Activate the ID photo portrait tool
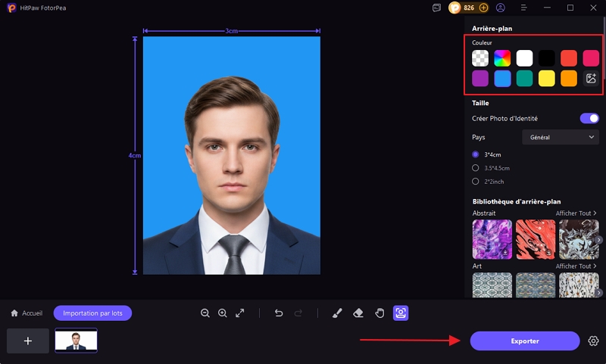 tap(401, 313)
